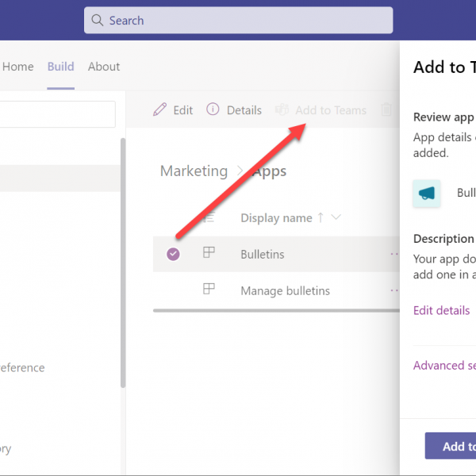The height and width of the screenshot is (476, 476).
Task: Click the purple Add to Teams button at the bottom
Action: tap(450, 446)
